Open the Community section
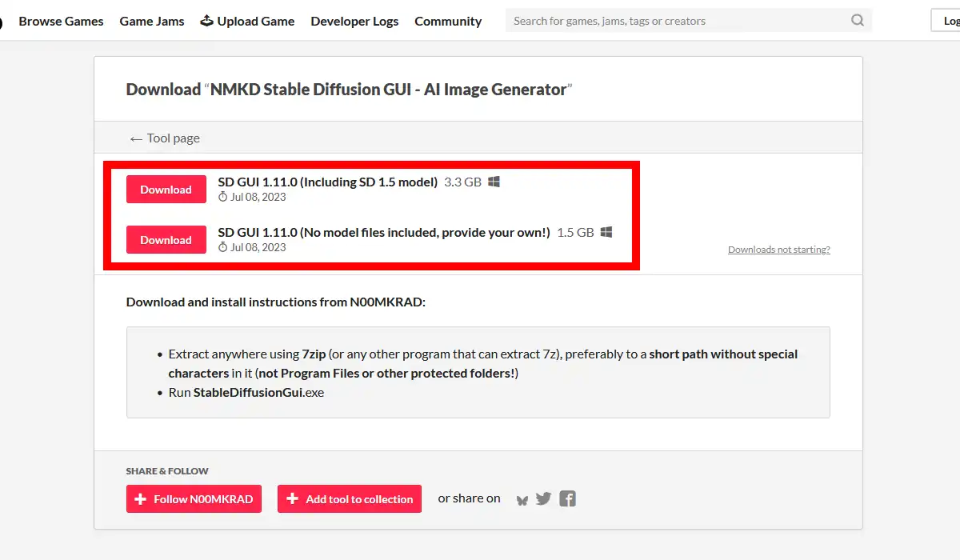Image resolution: width=960 pixels, height=560 pixels. tap(448, 21)
